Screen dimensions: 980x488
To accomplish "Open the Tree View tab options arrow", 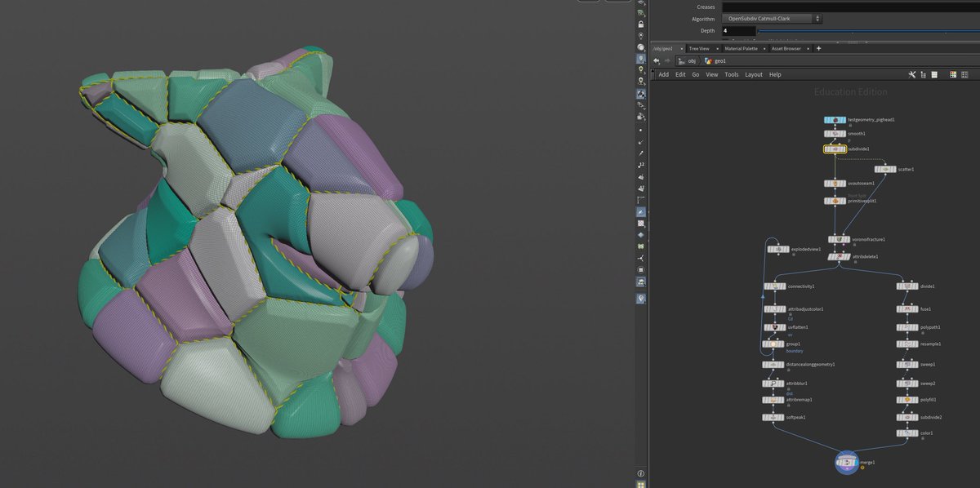I will click(716, 49).
